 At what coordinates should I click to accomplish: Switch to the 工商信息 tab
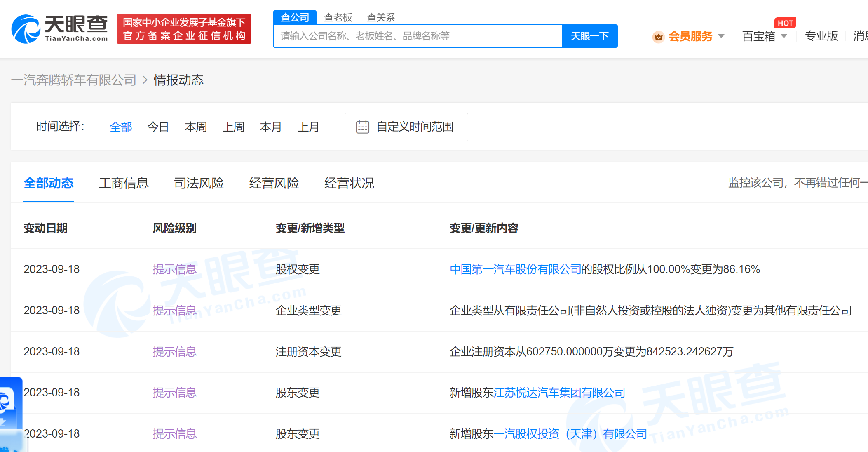[124, 183]
